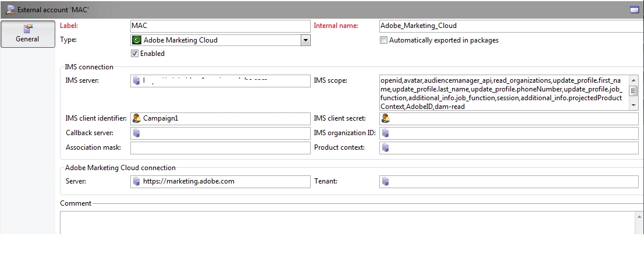Edit the Label field containing MAC
644x268 pixels.
tap(220, 26)
